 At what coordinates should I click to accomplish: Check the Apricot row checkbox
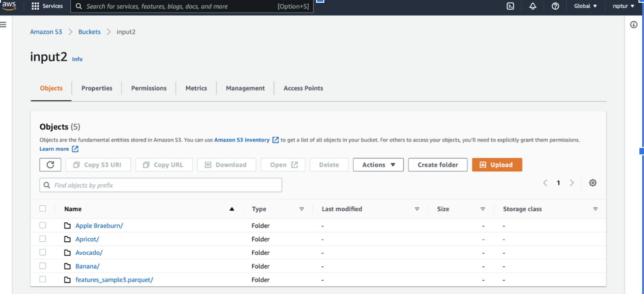43,239
